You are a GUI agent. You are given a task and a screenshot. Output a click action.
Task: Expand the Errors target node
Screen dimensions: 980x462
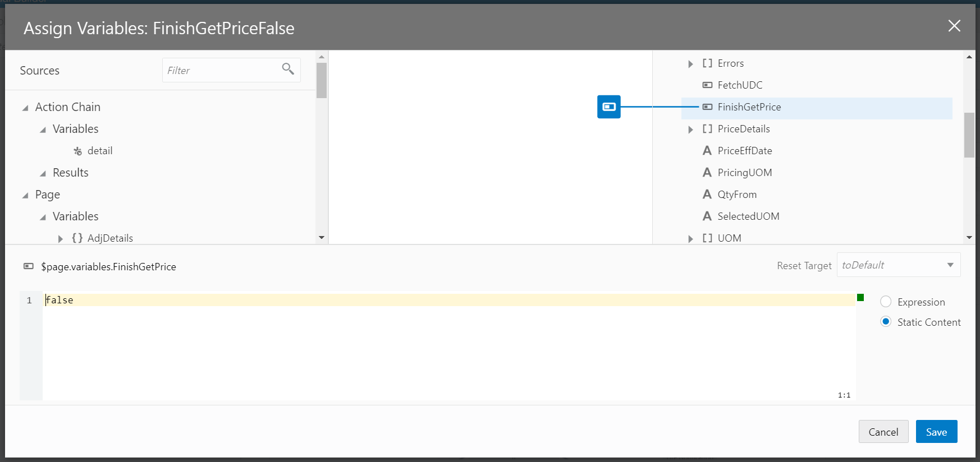click(x=690, y=64)
